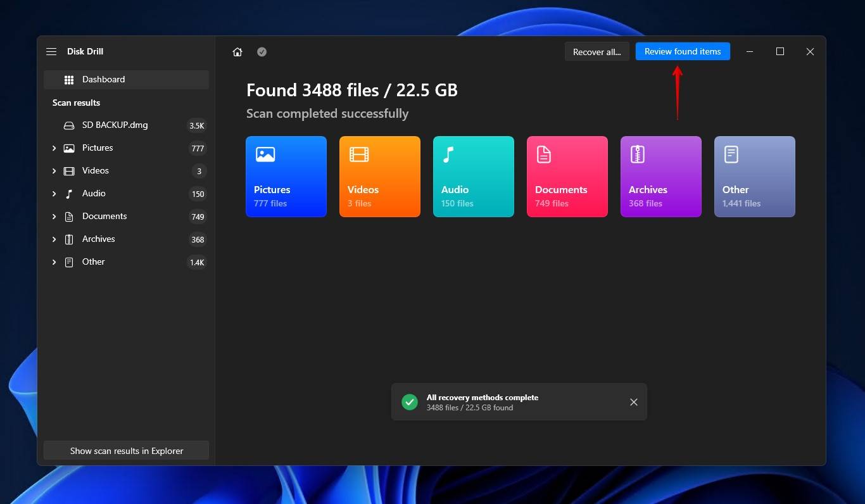This screenshot has height=504, width=865.
Task: Open the Documents category tile
Action: click(567, 177)
